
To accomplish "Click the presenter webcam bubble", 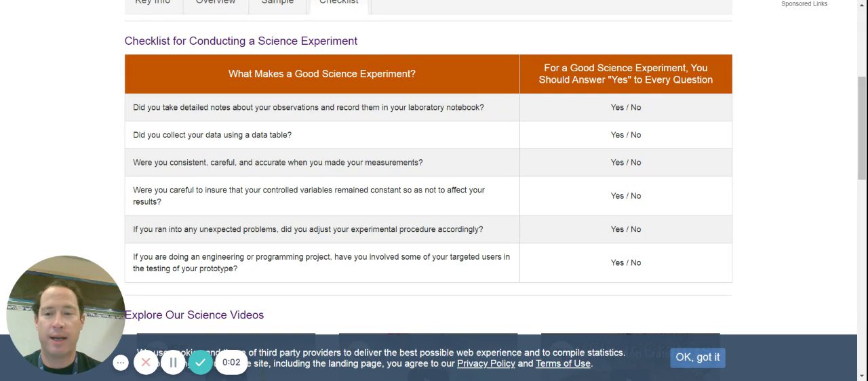I will [x=65, y=315].
